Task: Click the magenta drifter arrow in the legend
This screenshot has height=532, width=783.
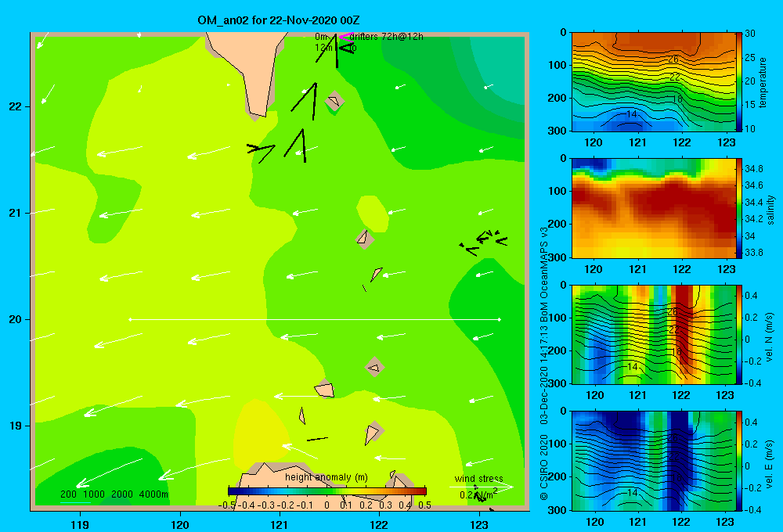Action: click(346, 37)
